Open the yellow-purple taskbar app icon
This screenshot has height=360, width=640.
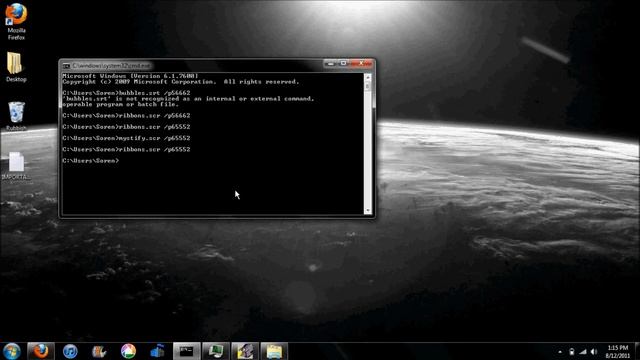[245, 351]
